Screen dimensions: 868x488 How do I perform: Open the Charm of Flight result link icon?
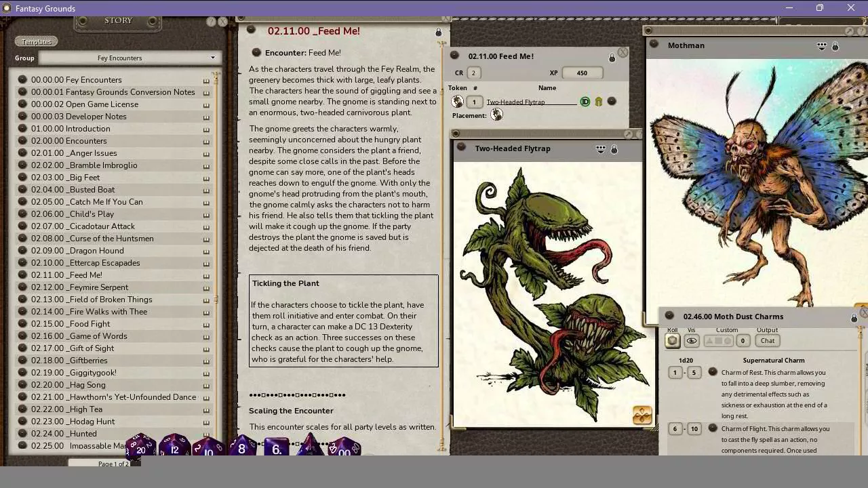(x=713, y=428)
